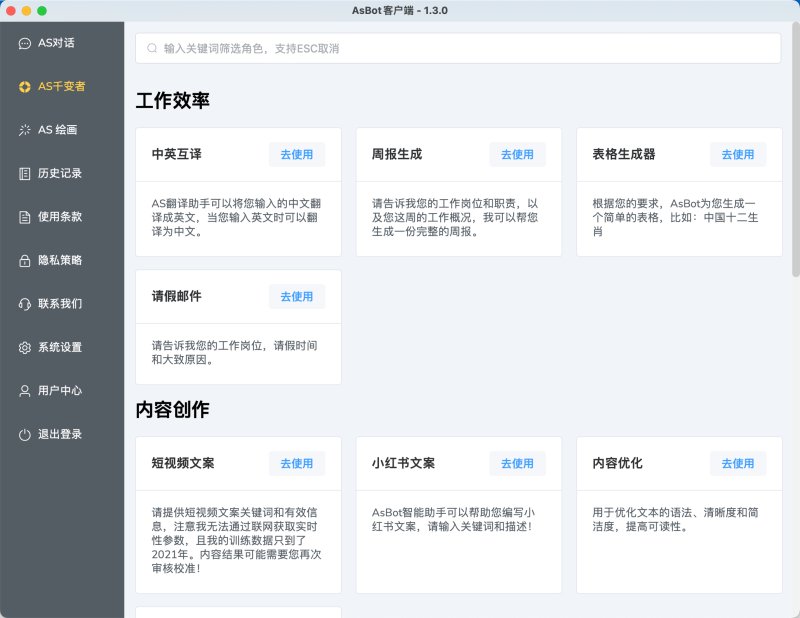This screenshot has width=800, height=618.
Task: Open the AS对话 chat icon
Action: 24,43
